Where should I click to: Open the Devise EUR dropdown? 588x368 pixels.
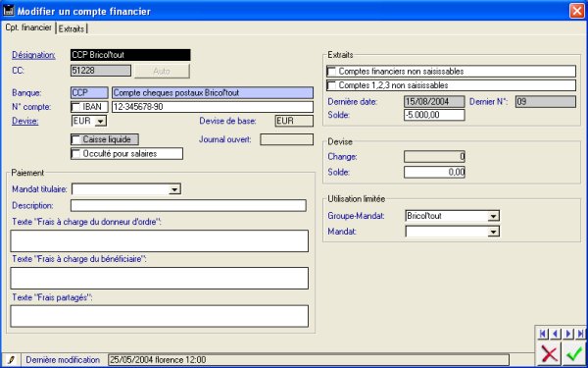tap(100, 122)
